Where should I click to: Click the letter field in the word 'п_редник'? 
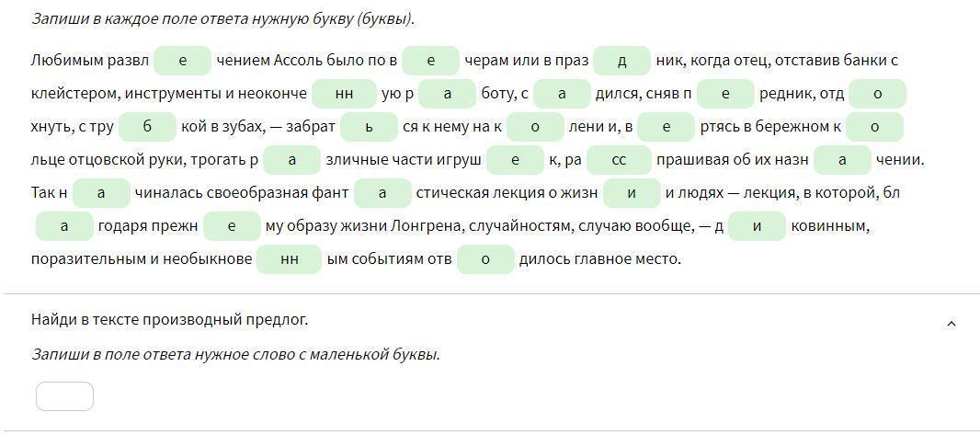click(x=725, y=94)
